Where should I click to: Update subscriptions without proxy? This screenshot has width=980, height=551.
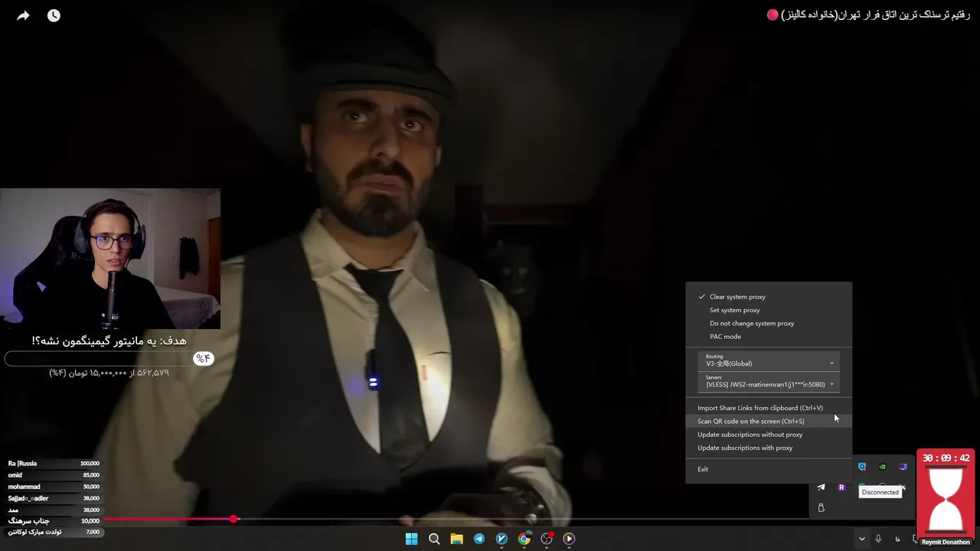[768, 434]
